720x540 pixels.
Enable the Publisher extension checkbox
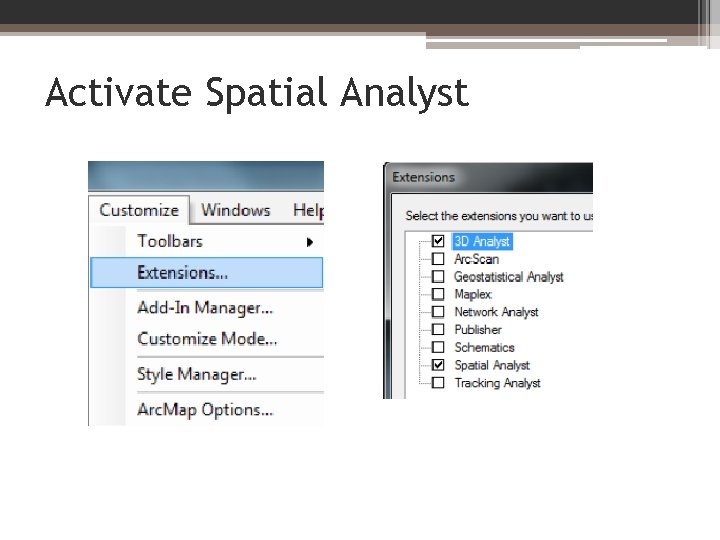(x=438, y=329)
